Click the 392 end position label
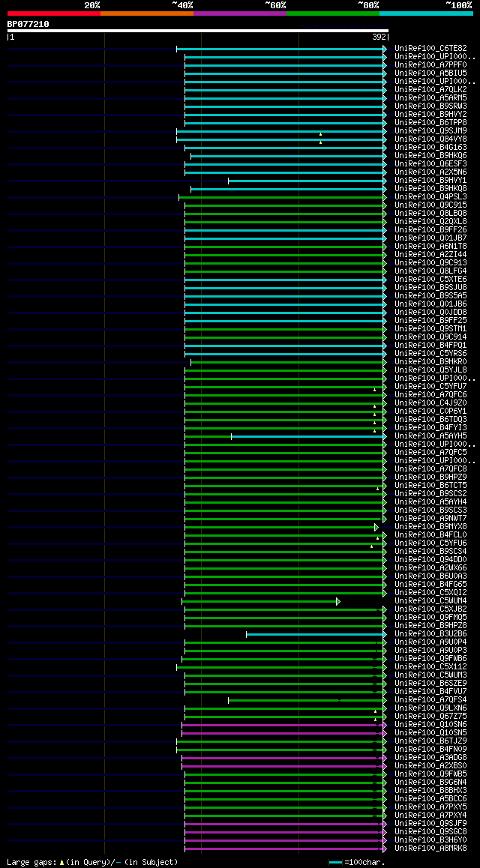Screen dimensions: 480x868 coord(379,37)
